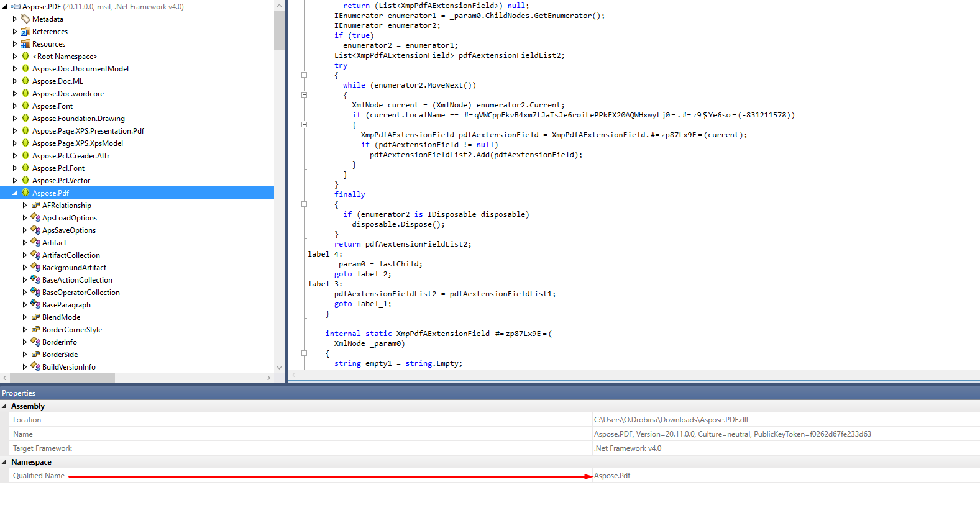Image resolution: width=980 pixels, height=513 pixels.
Task: Collapse the Aspose.Pdf namespace node
Action: click(x=15, y=193)
